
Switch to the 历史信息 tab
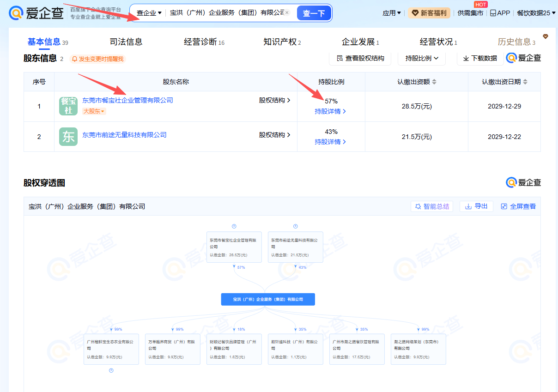[516, 42]
